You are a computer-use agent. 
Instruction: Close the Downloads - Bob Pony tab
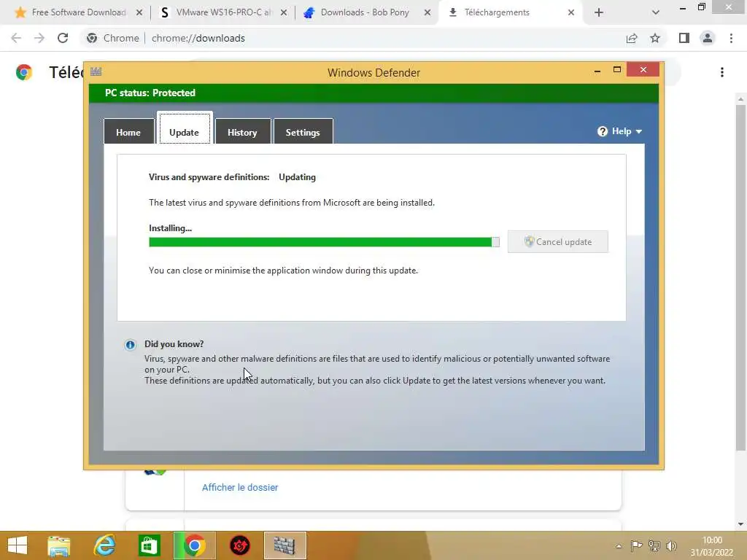tap(427, 12)
